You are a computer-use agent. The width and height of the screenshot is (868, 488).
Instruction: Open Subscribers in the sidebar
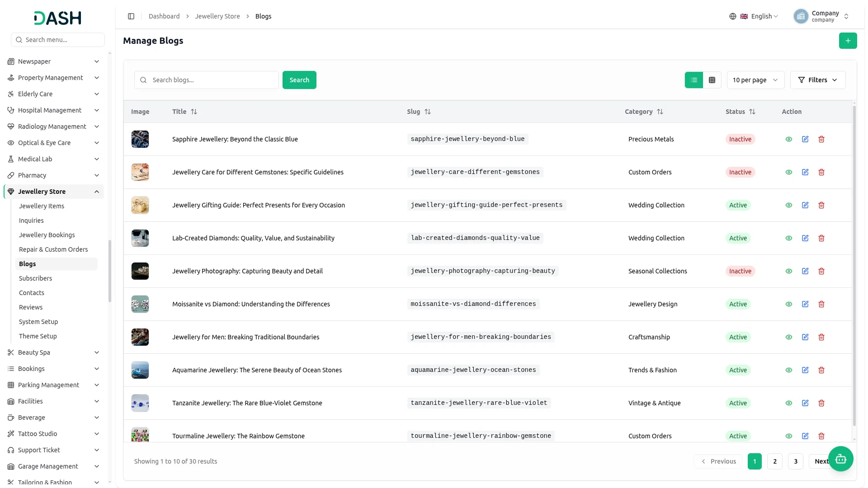[x=35, y=278]
